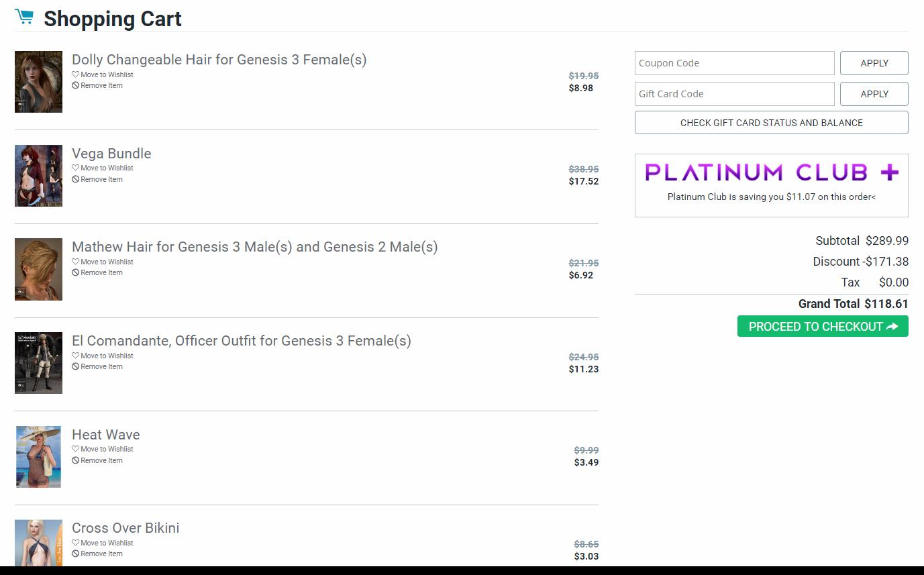Apply the entered coupon code

pos(874,63)
